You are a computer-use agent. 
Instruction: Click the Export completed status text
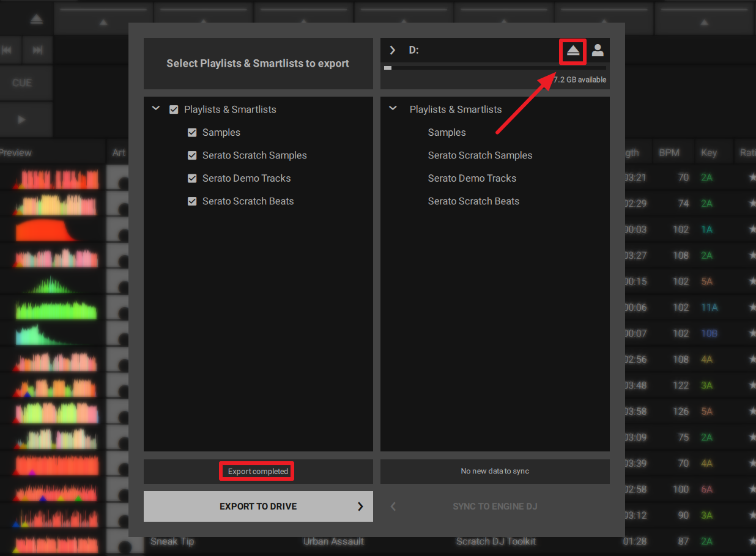258,472
